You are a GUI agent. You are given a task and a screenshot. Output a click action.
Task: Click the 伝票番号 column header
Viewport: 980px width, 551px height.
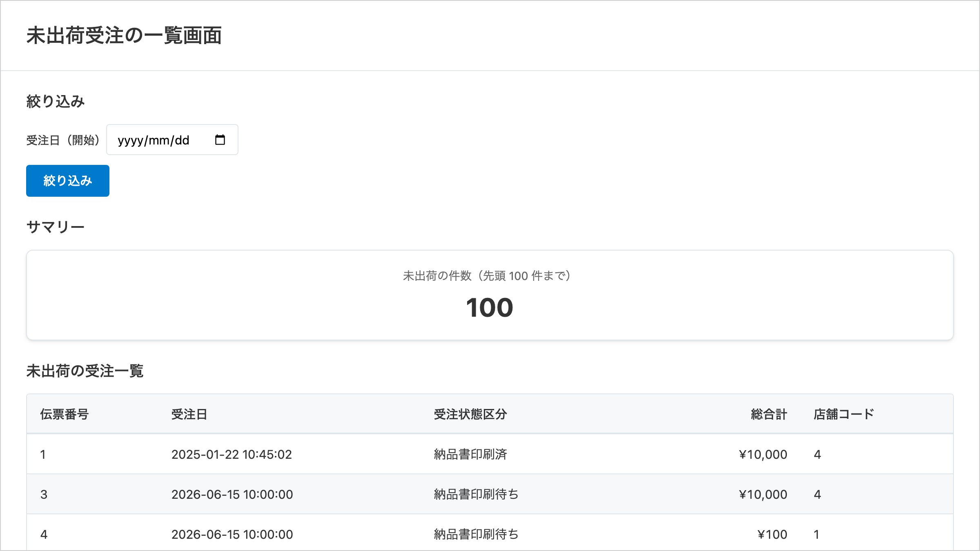pos(65,414)
